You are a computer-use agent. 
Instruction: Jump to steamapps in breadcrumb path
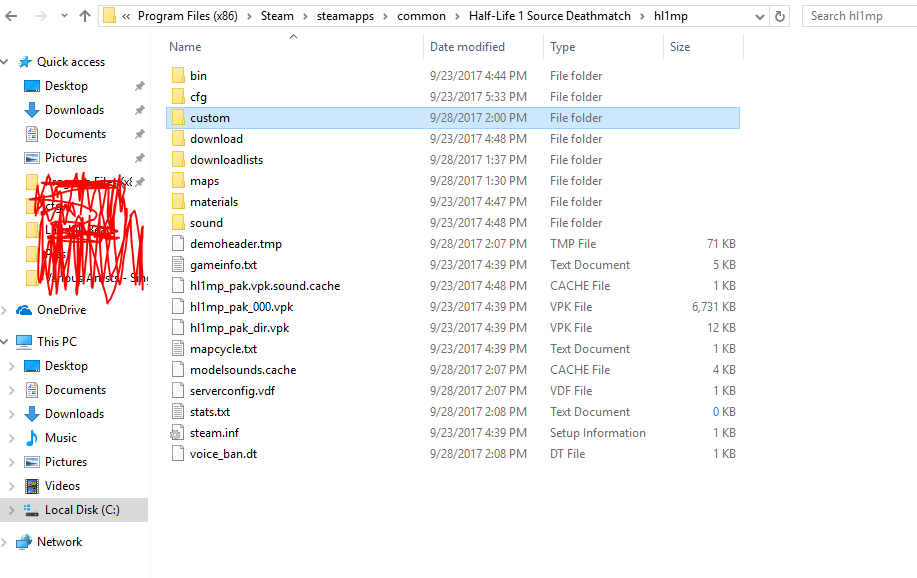(x=345, y=16)
